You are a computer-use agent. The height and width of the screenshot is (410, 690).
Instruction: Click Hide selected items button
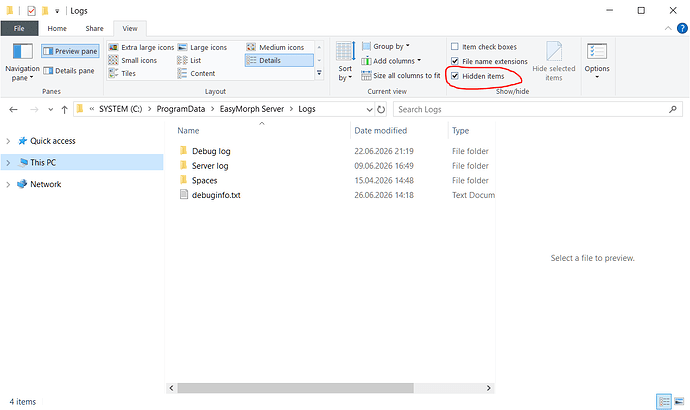[x=554, y=62]
